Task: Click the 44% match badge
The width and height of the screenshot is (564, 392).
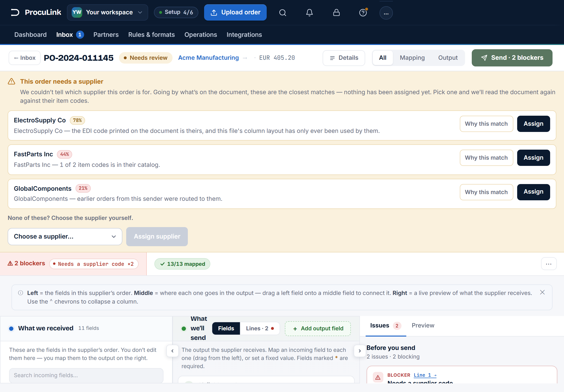Action: pyautogui.click(x=65, y=154)
